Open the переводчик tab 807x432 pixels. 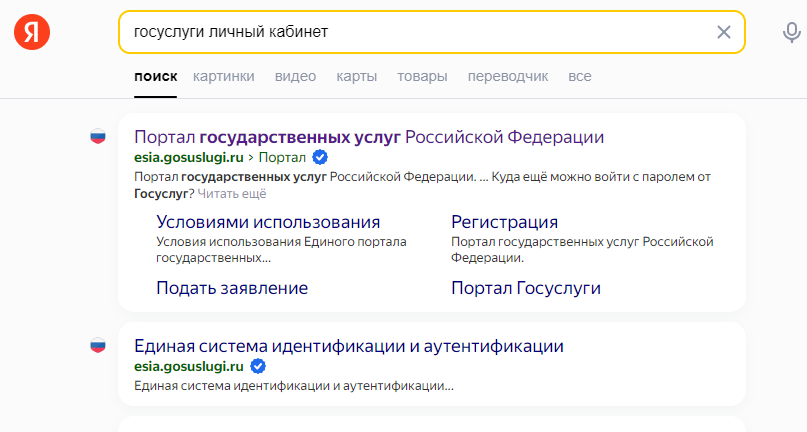(x=507, y=76)
